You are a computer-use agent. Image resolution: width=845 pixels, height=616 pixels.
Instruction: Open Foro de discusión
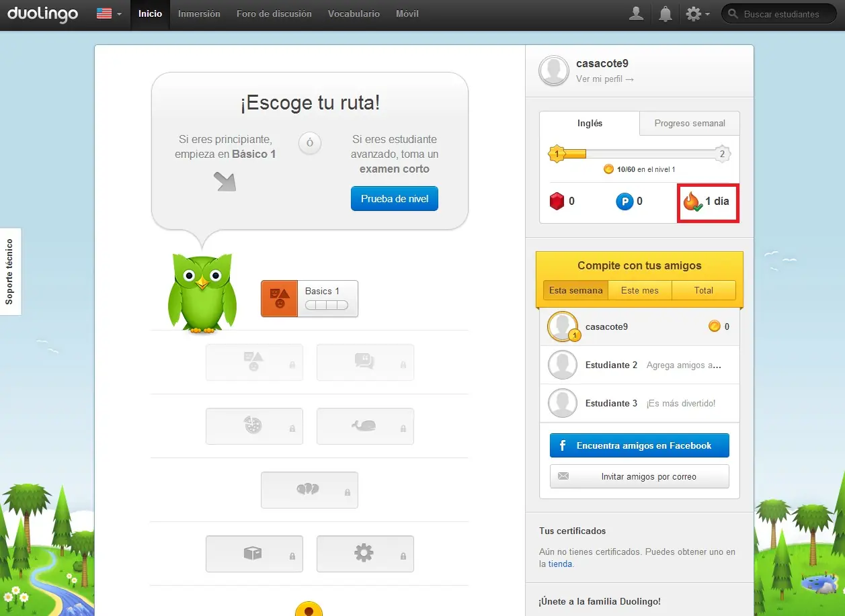(274, 14)
